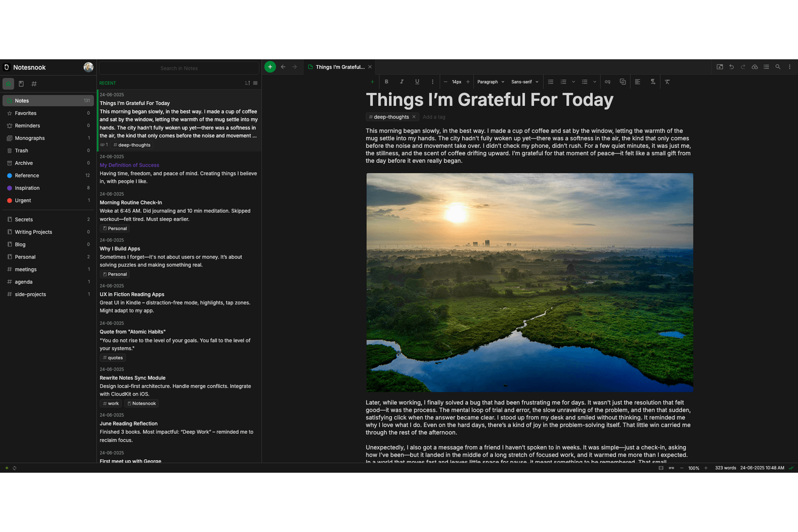Open the Paragraph style dropdown
The image size is (798, 532).
491,82
